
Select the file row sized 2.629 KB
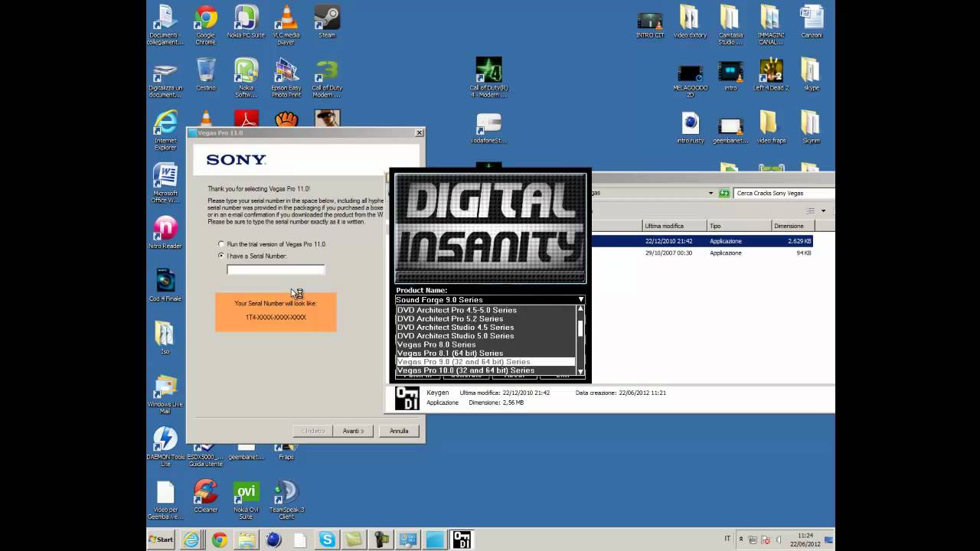[x=701, y=241]
